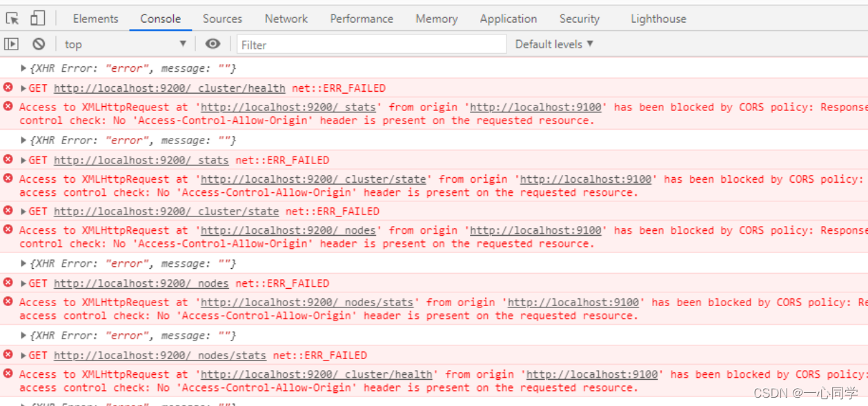
Task: Switch to the Network tab
Action: pos(286,19)
